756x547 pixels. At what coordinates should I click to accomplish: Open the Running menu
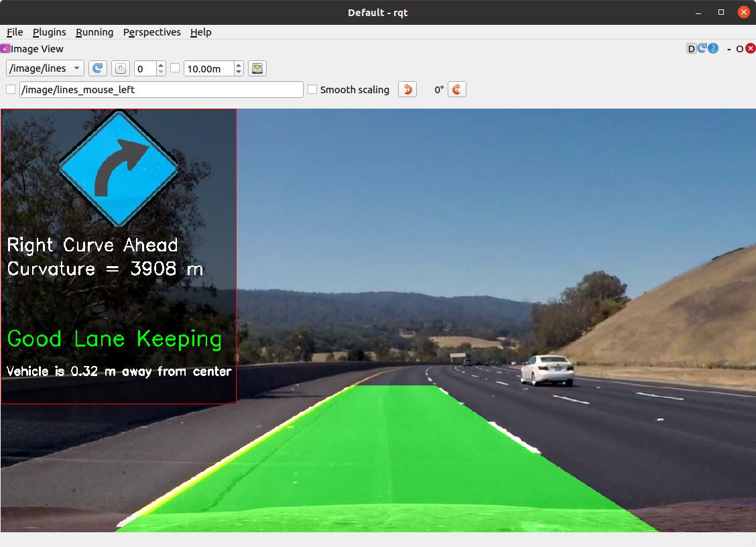coord(94,32)
